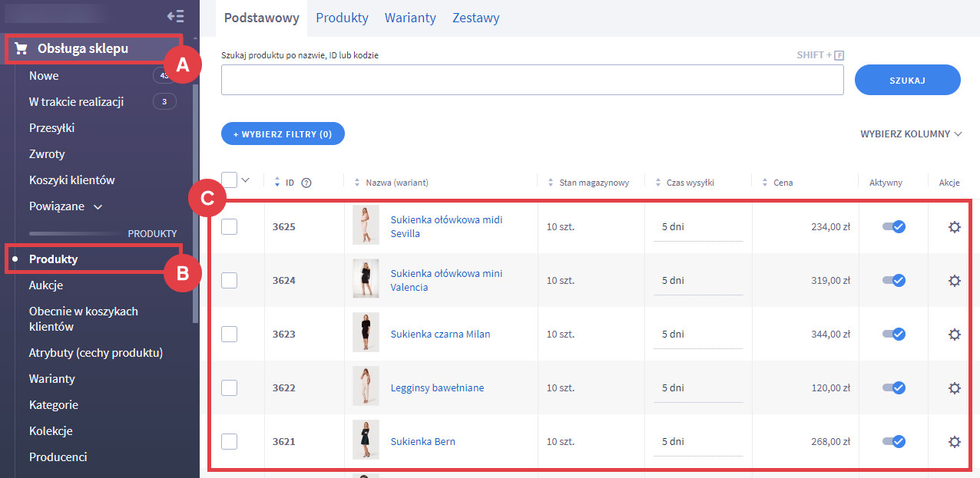Switch to the Zestawy tab
The image size is (980, 478).
[x=475, y=18]
